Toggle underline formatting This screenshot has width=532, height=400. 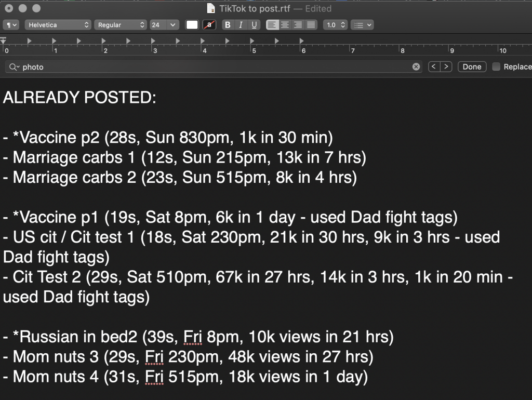(254, 25)
